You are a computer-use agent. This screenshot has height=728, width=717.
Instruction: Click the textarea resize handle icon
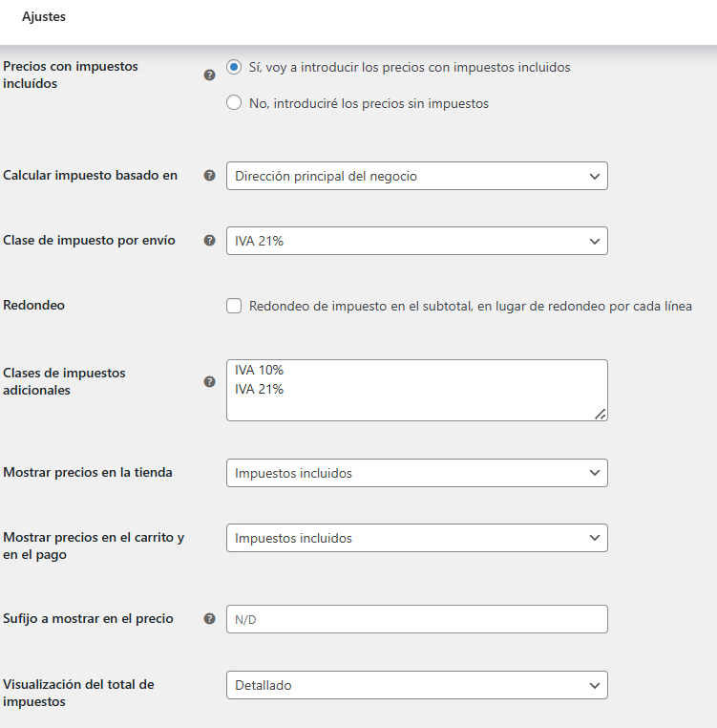point(601,414)
